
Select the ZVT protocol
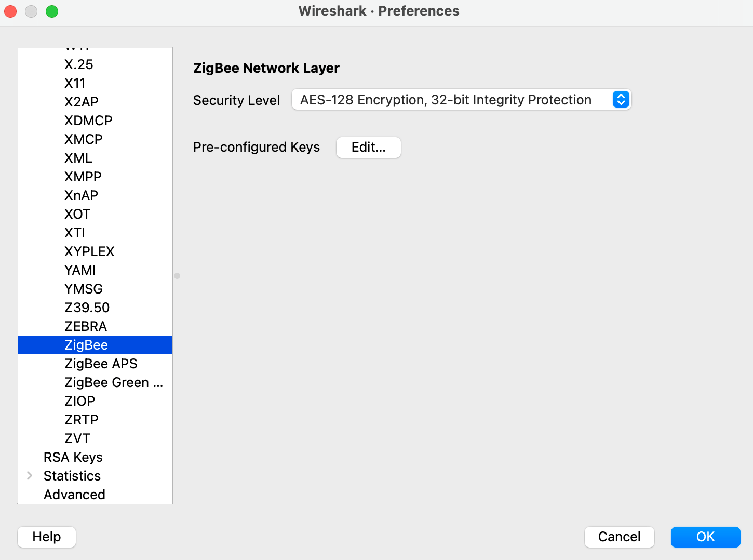click(x=77, y=438)
